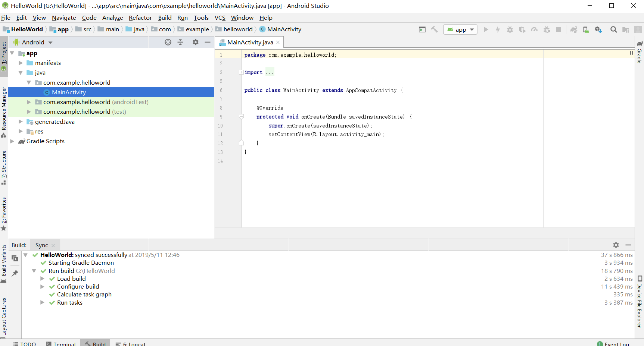Click the Make Project hammer icon
The image size is (644, 346).
point(434,29)
